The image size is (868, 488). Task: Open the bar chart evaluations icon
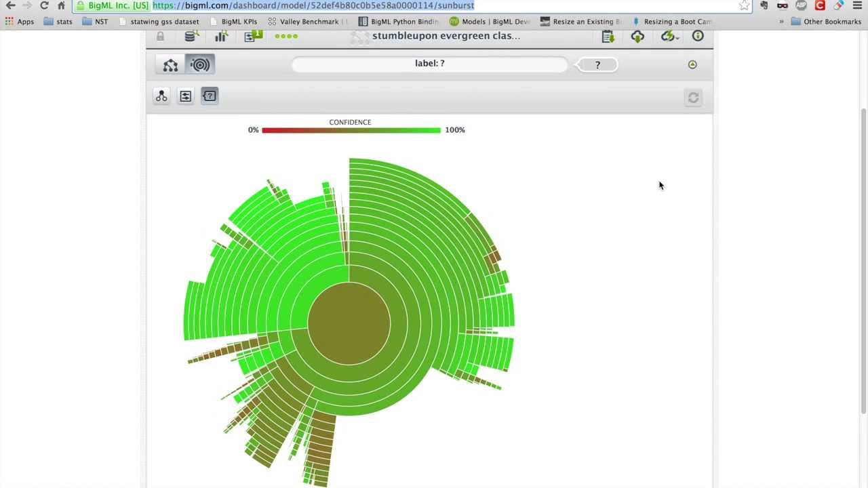click(220, 37)
